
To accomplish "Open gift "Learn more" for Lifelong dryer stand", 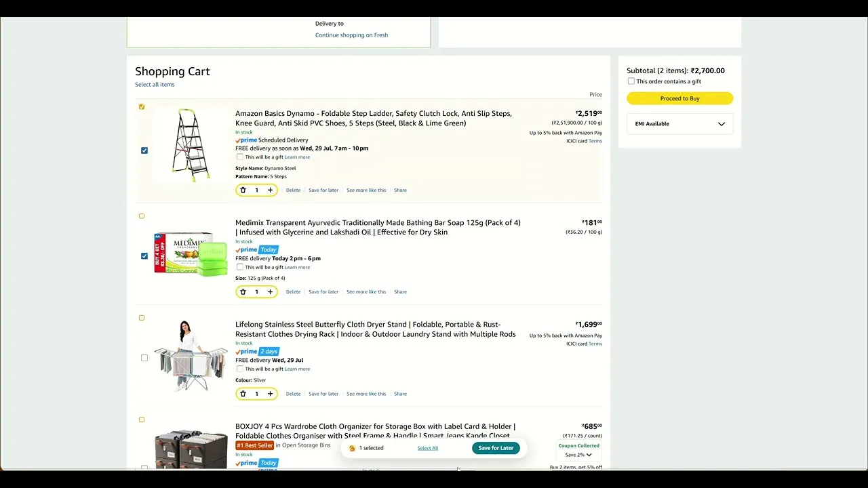I will click(297, 369).
